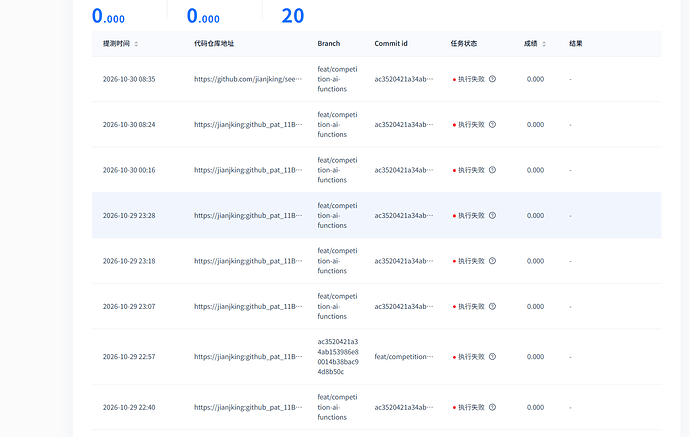Screen dimensions: 690x437
Task: Click the 结果 column header
Action: click(576, 44)
